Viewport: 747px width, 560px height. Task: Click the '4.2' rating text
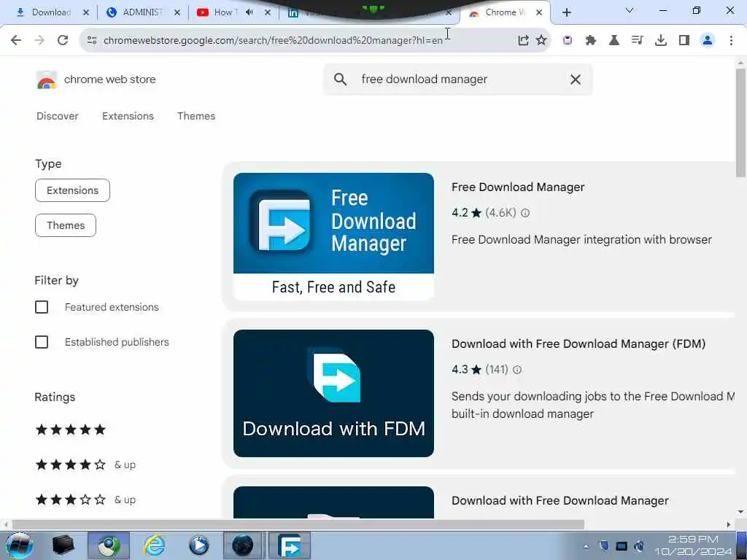[460, 213]
